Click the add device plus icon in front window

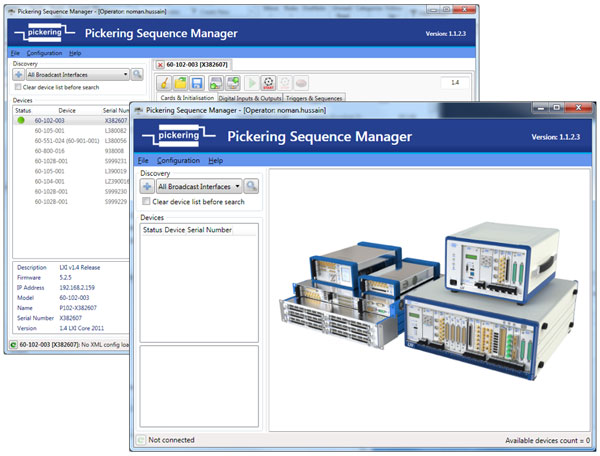coord(147,186)
